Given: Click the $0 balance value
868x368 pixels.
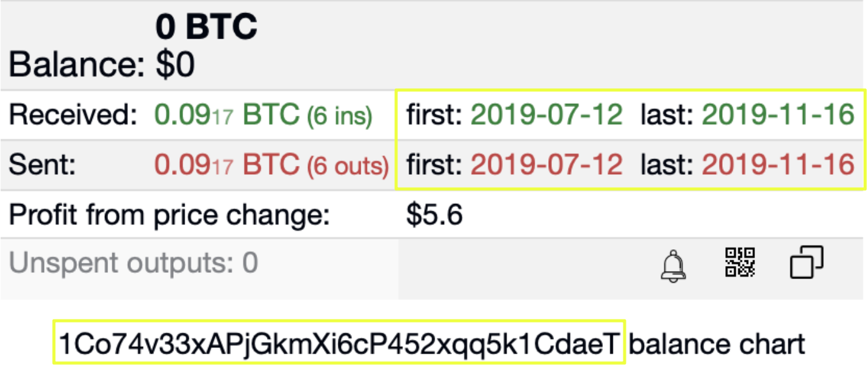Looking at the screenshot, I should click(175, 65).
